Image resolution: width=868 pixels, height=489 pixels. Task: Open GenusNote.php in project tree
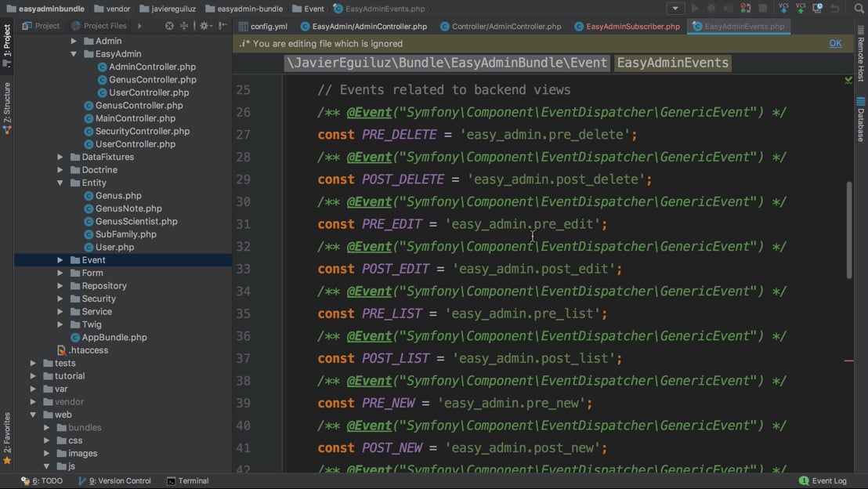click(123, 208)
